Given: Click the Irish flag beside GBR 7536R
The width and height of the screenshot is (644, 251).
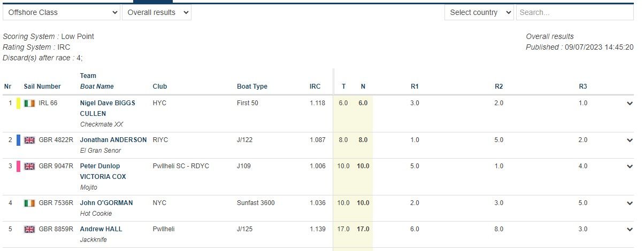Looking at the screenshot, I should click(x=29, y=203).
